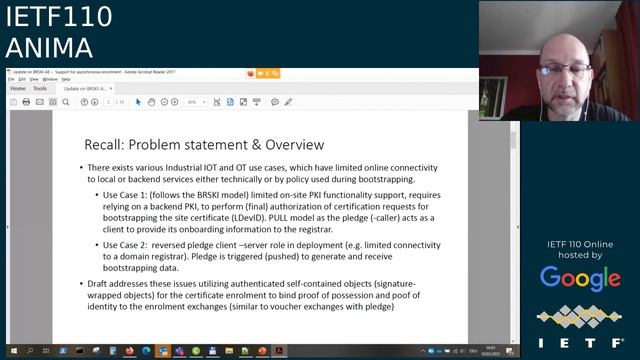The width and height of the screenshot is (640, 360).
Task: Click the document vertical scrollbar thumb
Action: pyautogui.click(x=513, y=140)
